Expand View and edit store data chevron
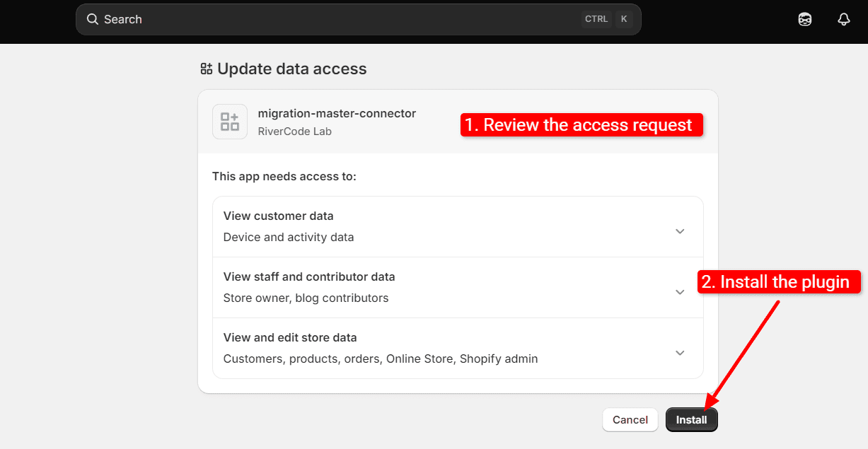Screen dimensions: 868x449 click(x=680, y=353)
